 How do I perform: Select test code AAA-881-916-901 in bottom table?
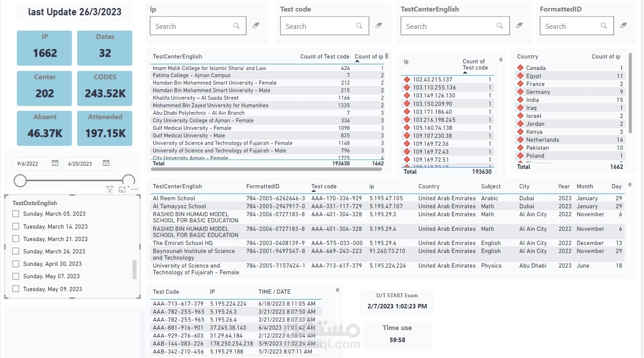(x=178, y=327)
